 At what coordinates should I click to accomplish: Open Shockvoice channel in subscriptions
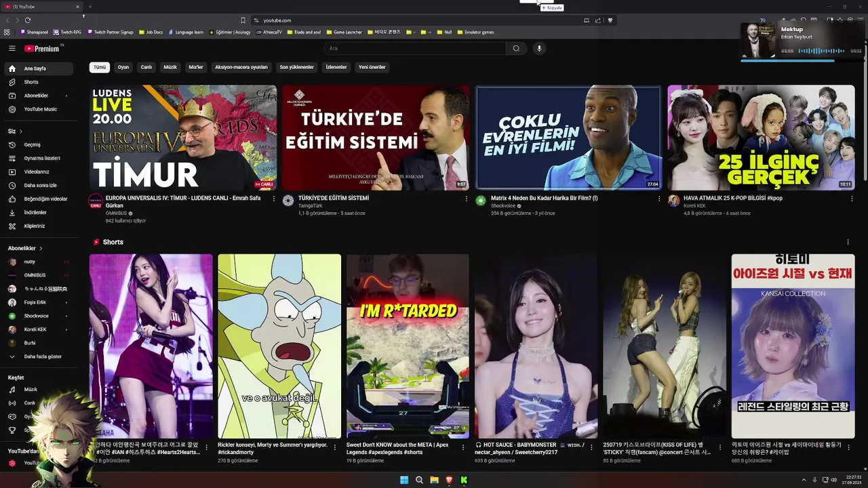tap(38, 316)
